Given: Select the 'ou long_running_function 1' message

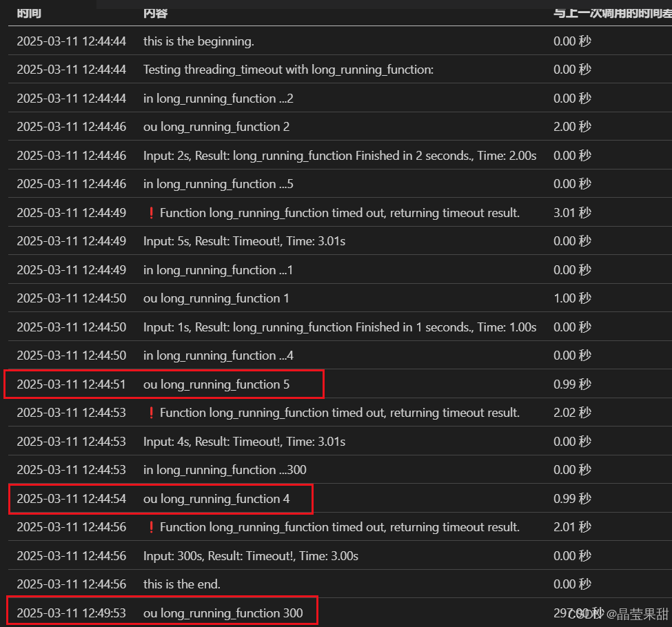Looking at the screenshot, I should pyautogui.click(x=216, y=298).
